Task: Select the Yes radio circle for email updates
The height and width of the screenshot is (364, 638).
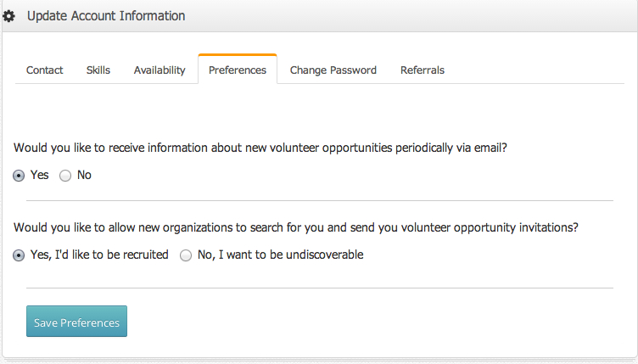Action: pyautogui.click(x=19, y=176)
